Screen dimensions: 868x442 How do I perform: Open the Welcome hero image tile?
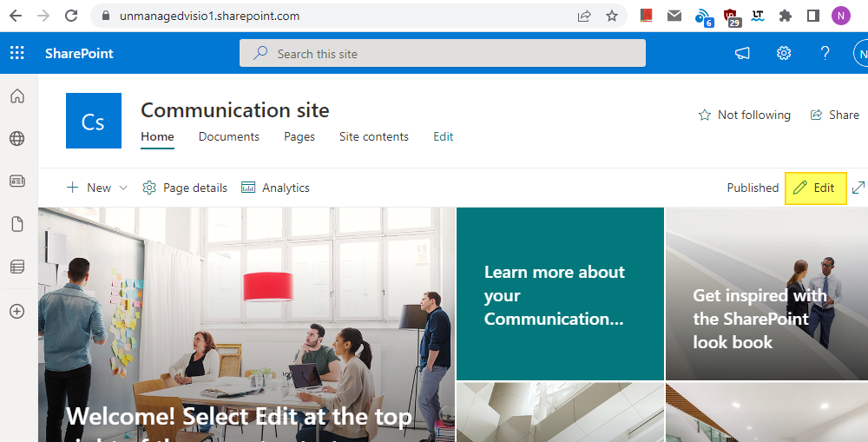pyautogui.click(x=247, y=325)
